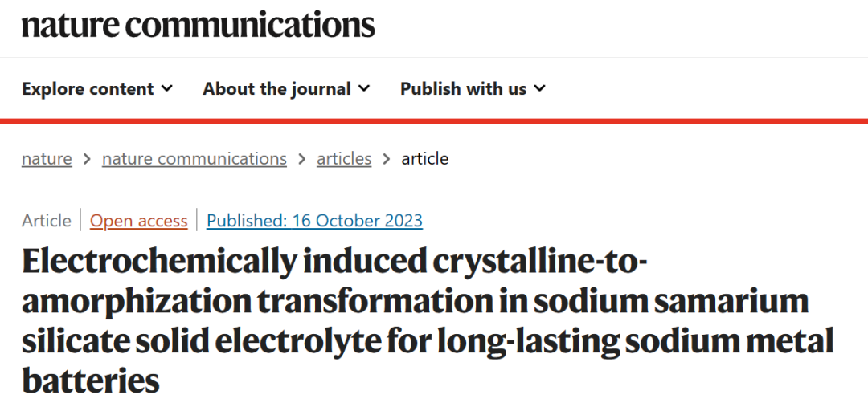Click the breadcrumb arrow after nature communications
The image size is (868, 411).
[301, 160]
